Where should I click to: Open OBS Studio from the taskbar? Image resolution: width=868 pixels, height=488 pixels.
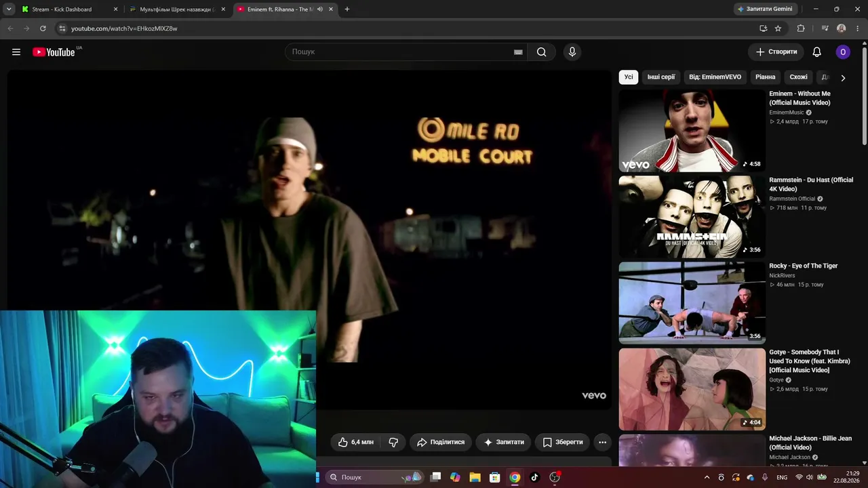tap(555, 477)
